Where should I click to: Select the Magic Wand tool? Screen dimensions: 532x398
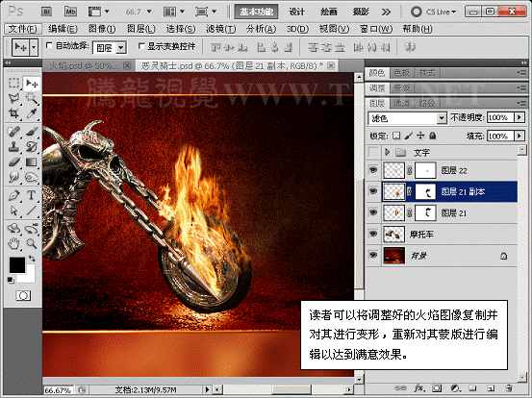32,98
